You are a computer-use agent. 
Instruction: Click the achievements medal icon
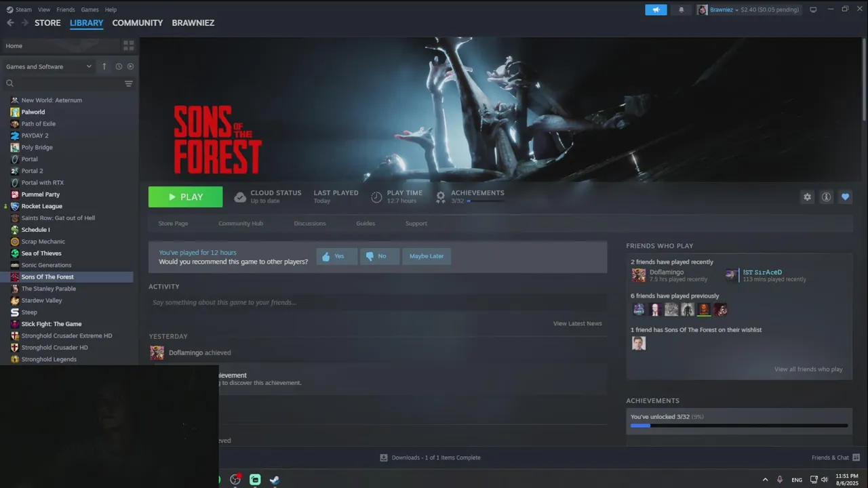click(441, 197)
